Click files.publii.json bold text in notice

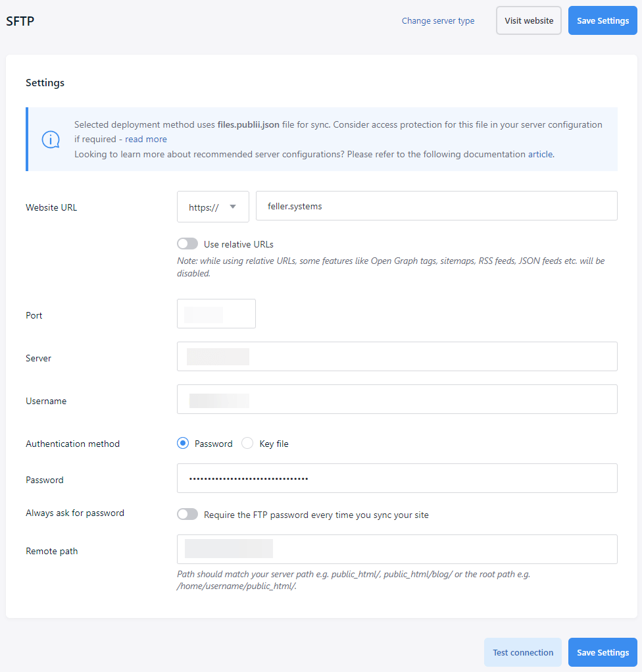pos(249,124)
